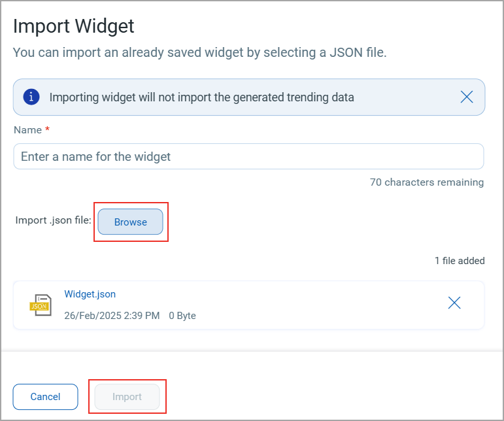This screenshot has height=421, width=504.
Task: Open file picker with the Browse button
Action: [131, 222]
